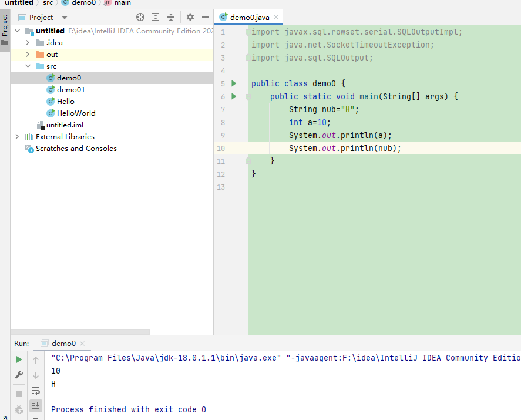This screenshot has height=420, width=521.
Task: Click the bug/debug settings icon in Run panel
Action: pyautogui.click(x=19, y=409)
